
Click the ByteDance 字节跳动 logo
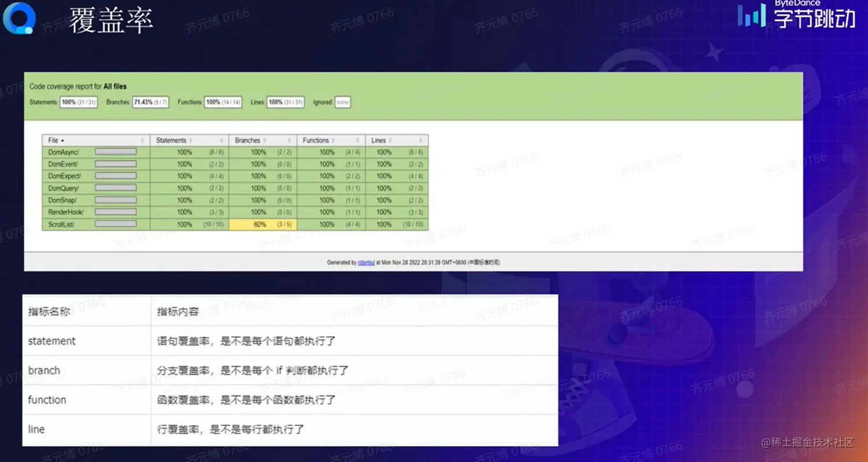[796, 14]
